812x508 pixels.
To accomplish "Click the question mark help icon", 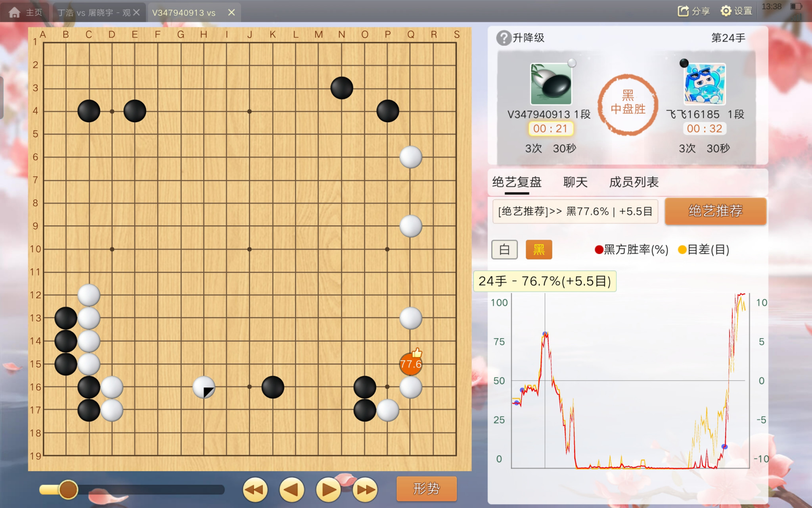I will coord(504,38).
